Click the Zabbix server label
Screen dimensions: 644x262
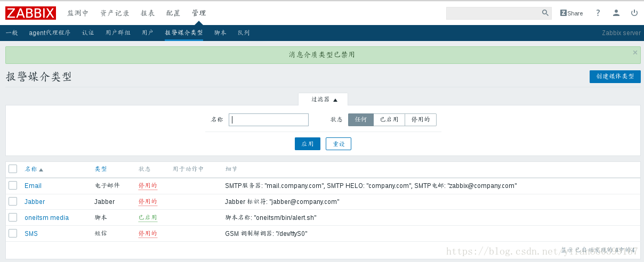621,33
